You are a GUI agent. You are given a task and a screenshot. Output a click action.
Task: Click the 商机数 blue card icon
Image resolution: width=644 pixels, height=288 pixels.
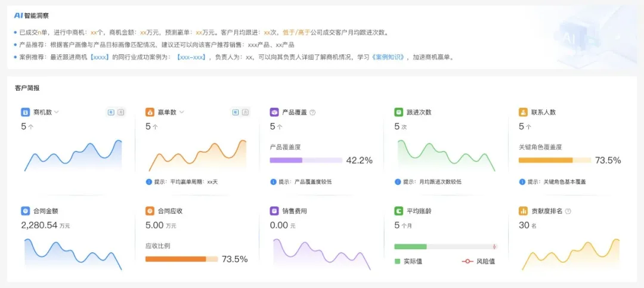(25, 112)
